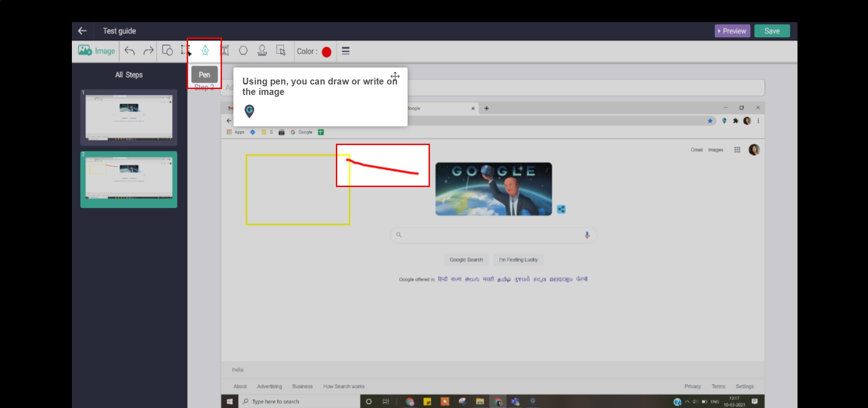Open the Privacy footer link
Image resolution: width=868 pixels, height=408 pixels.
coord(693,387)
